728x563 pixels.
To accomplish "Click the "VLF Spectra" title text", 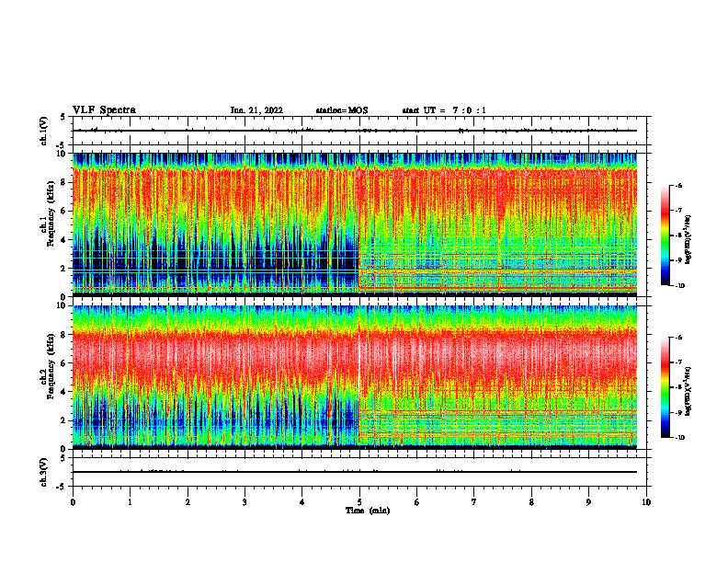I will click(x=104, y=110).
